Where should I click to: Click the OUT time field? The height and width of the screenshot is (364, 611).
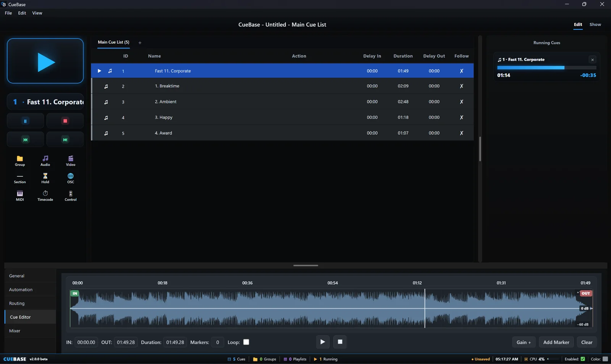126,342
